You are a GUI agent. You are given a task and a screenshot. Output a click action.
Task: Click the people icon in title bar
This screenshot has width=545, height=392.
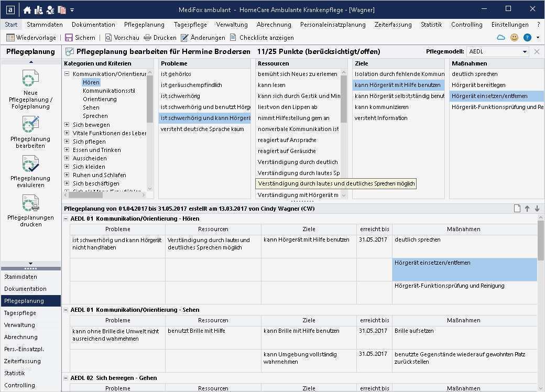50,10
